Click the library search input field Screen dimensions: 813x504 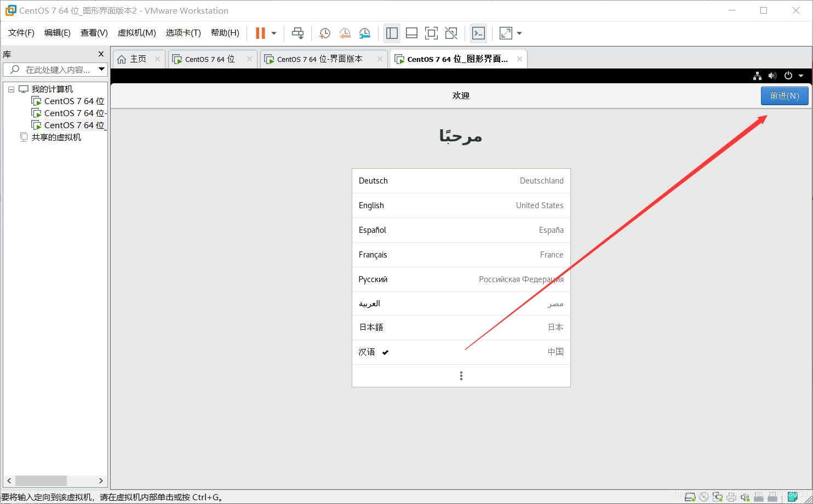click(55, 70)
